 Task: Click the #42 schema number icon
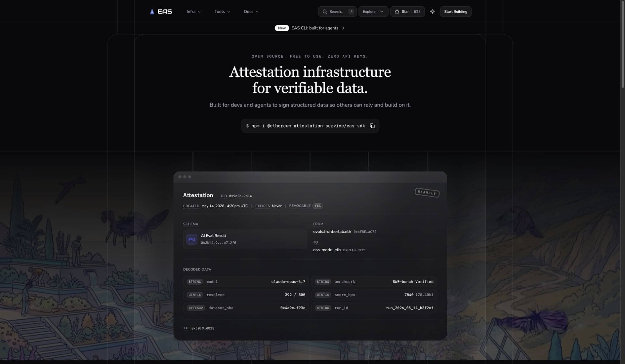[x=192, y=239]
